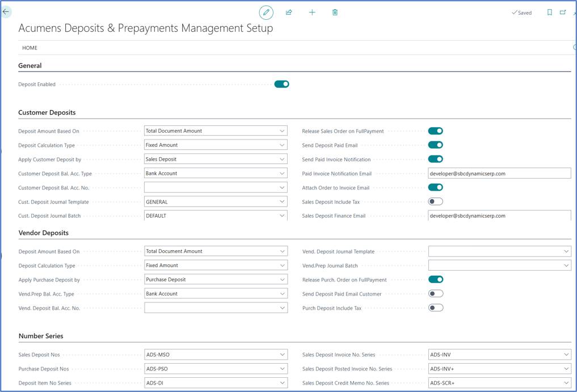
Task: Enable Sales Deposit Include Tax
Action: [435, 202]
